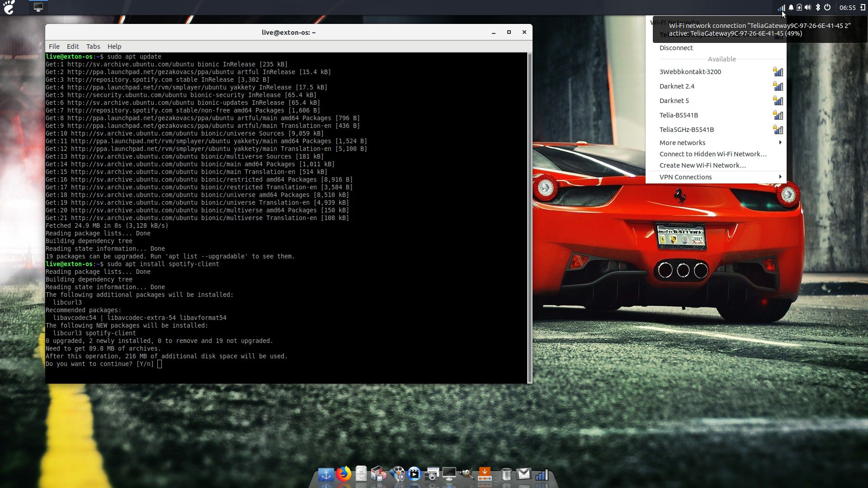Click the terminal title 'live@exton-os: ~'
This screenshot has width=868, height=488.
click(288, 33)
